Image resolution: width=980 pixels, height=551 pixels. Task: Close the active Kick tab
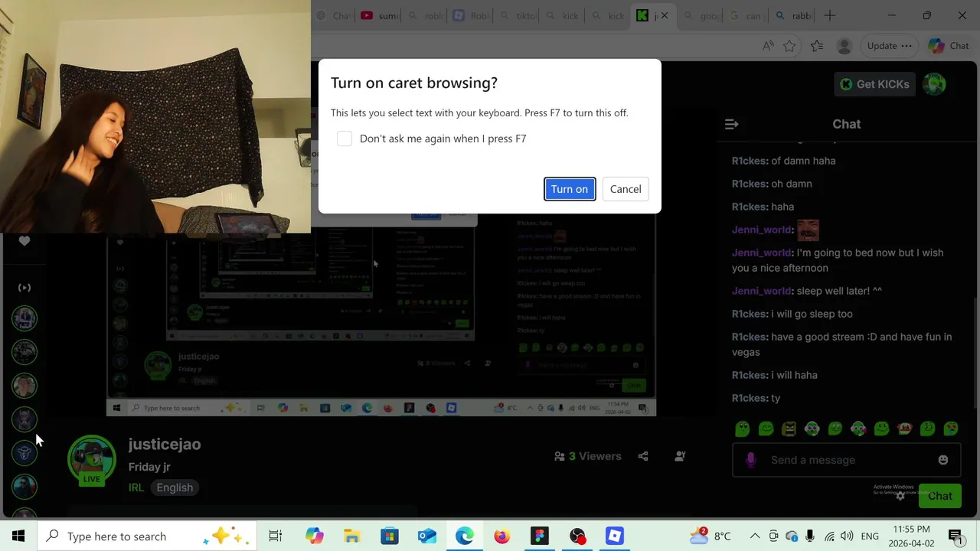point(665,15)
